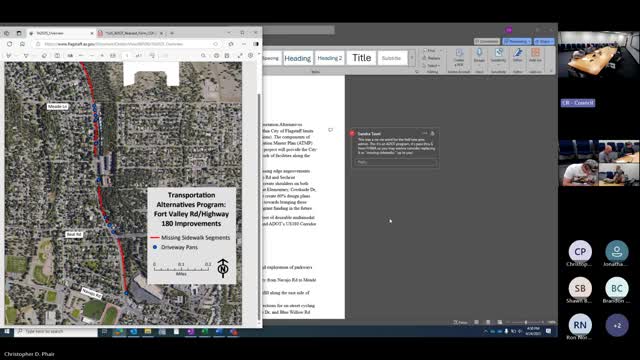Click the comment balloon icon in margin

click(330, 130)
